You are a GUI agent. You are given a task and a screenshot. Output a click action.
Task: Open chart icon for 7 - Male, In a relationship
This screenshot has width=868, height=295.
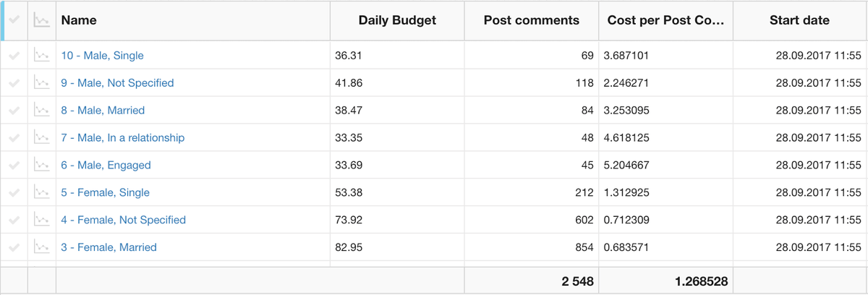(42, 137)
